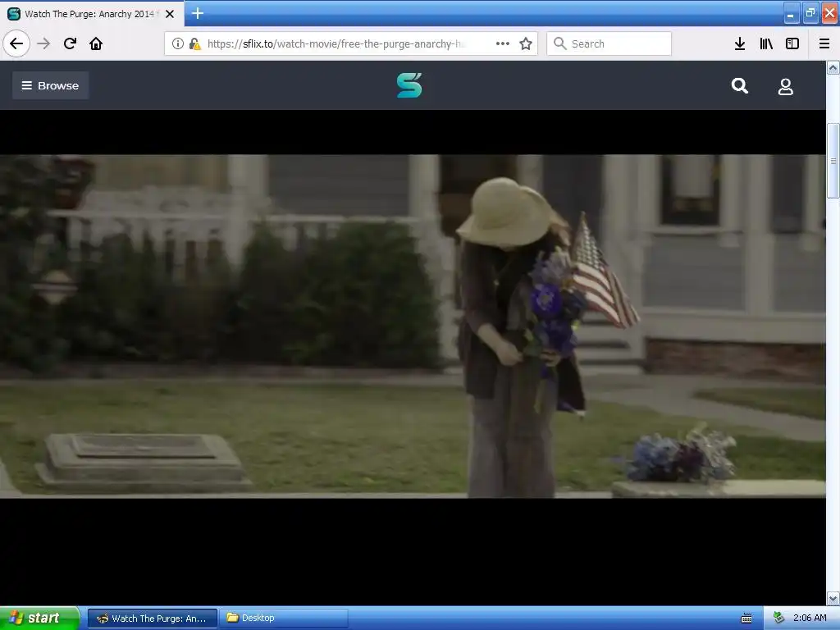
Task: Click the vertical scrollbar thumb
Action: coord(833,161)
